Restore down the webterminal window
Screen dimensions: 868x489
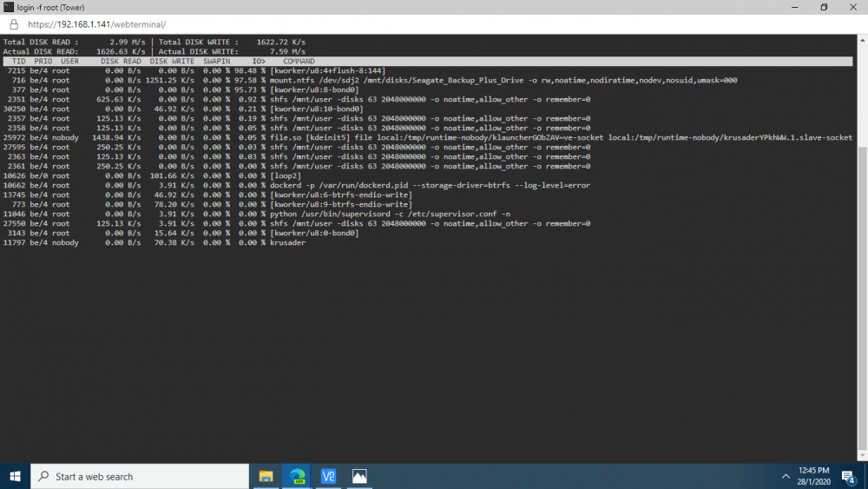(824, 7)
